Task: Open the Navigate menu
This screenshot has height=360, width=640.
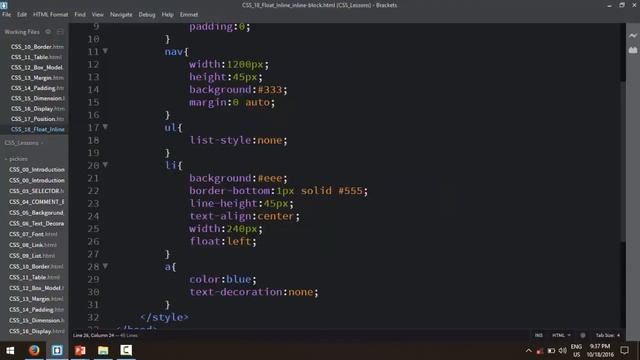Action: (121, 14)
